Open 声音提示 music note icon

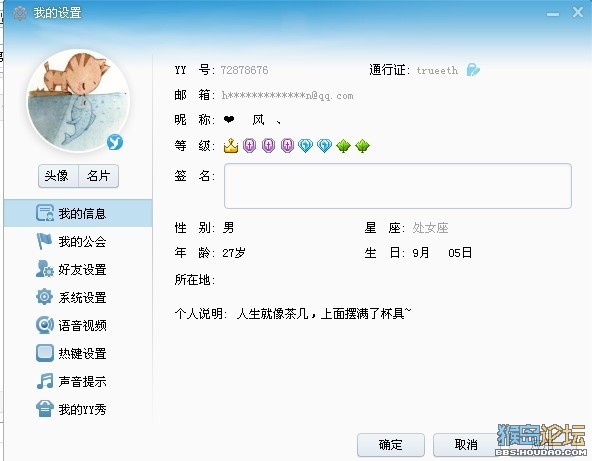(45, 381)
